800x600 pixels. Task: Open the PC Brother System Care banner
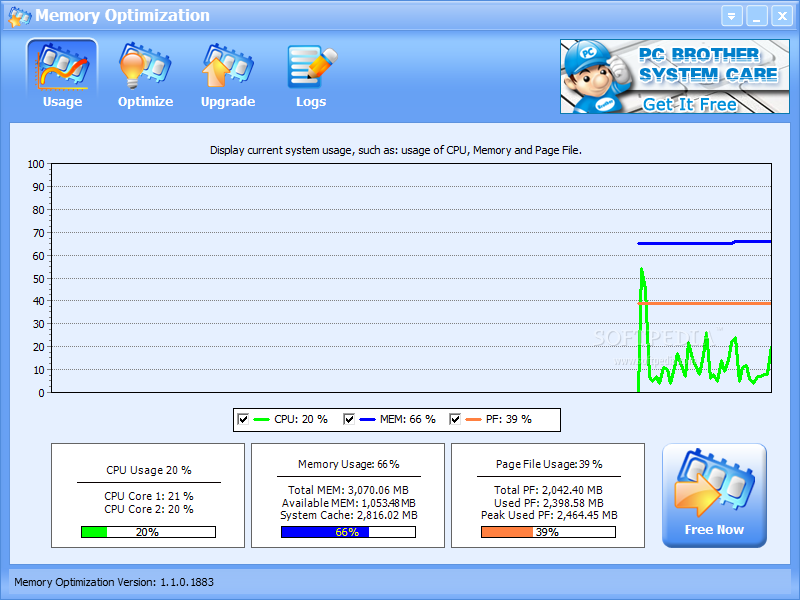[x=674, y=77]
